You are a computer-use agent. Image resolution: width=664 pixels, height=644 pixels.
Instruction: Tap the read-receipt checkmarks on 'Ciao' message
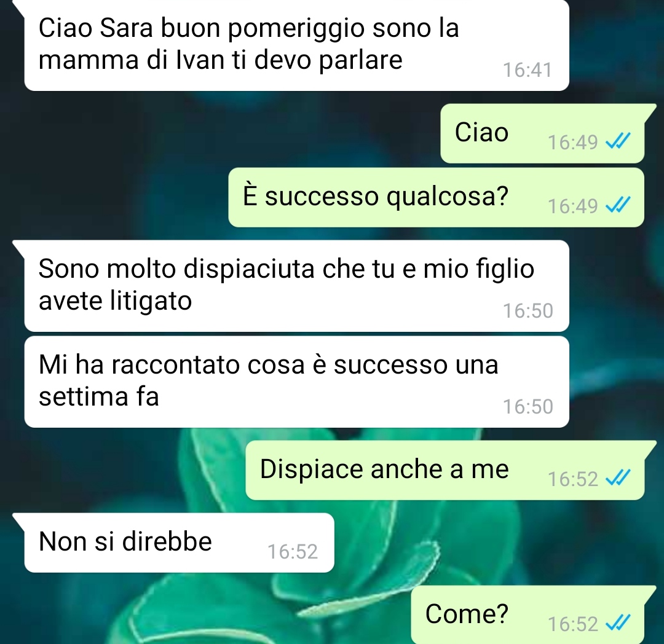618,141
